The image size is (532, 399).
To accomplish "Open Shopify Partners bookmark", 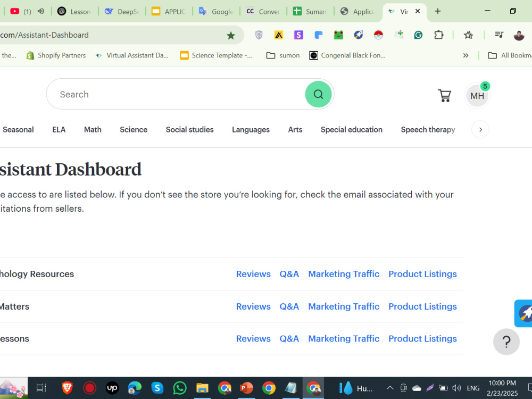I will click(56, 55).
